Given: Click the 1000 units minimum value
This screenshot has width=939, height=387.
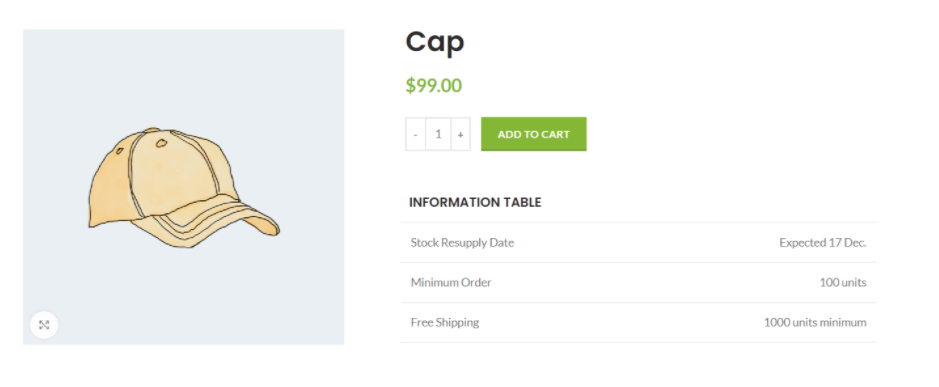Looking at the screenshot, I should [815, 322].
